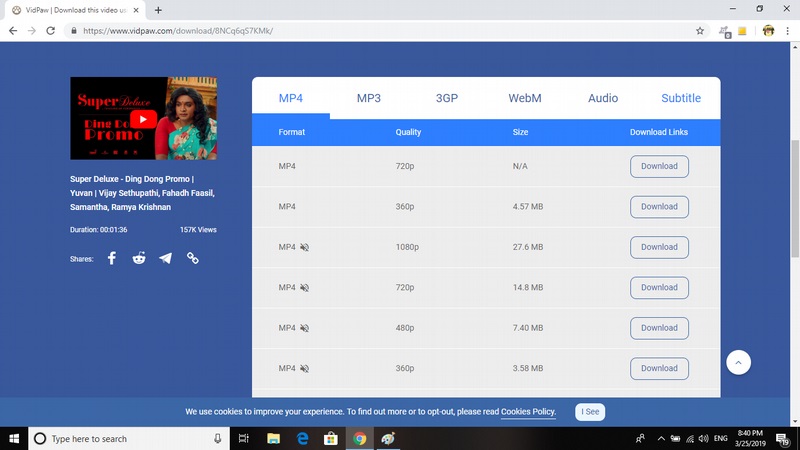Switch to the Subtitle tab
The image size is (800, 450).
[681, 98]
